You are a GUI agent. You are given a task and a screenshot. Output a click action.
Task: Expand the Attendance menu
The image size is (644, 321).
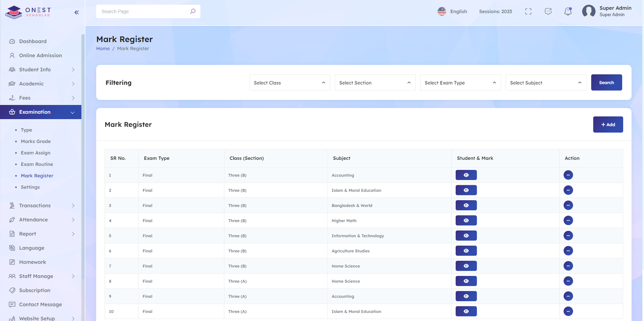coord(41,220)
